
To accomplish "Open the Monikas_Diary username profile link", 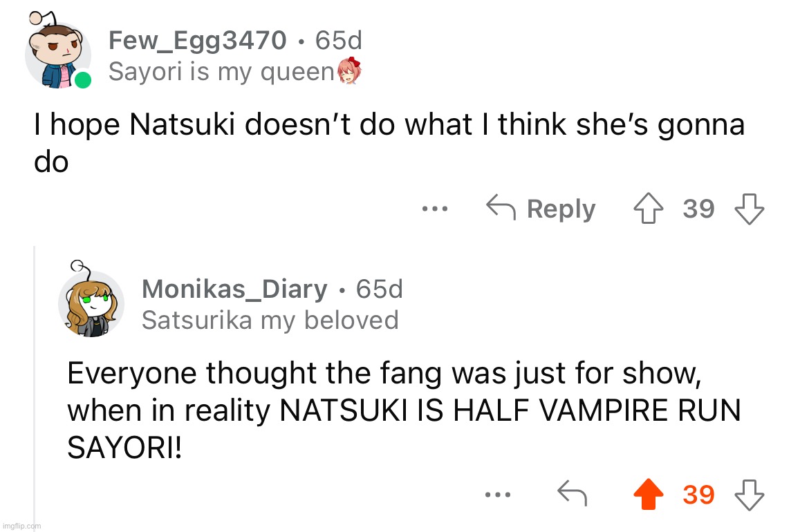I will (234, 289).
